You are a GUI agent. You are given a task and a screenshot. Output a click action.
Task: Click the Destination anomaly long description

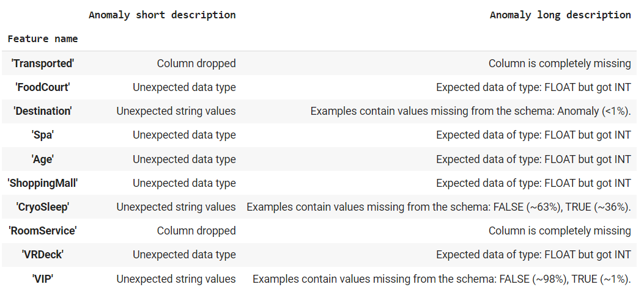pyautogui.click(x=470, y=111)
